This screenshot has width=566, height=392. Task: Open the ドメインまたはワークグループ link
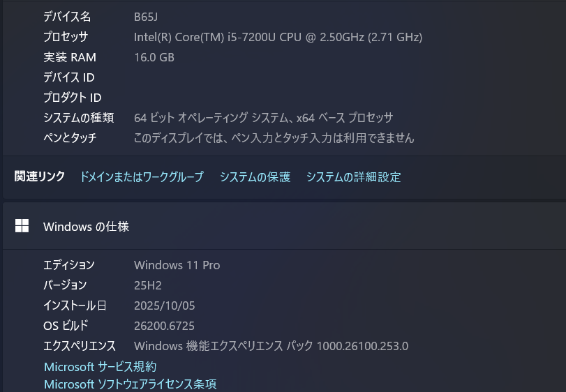[142, 177]
